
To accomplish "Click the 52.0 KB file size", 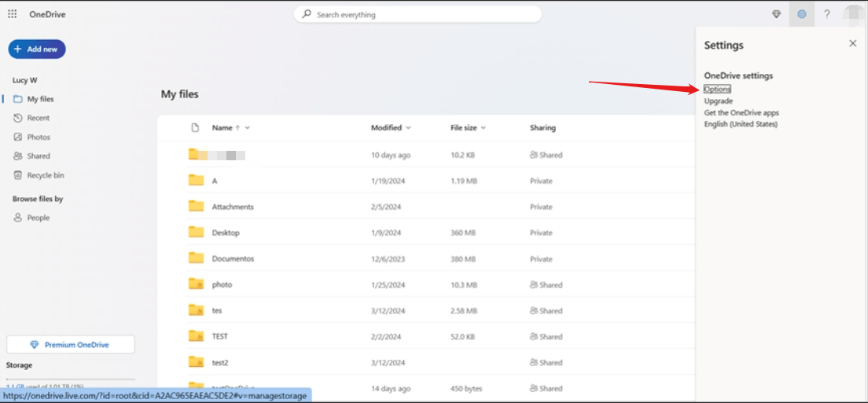I will (x=463, y=336).
